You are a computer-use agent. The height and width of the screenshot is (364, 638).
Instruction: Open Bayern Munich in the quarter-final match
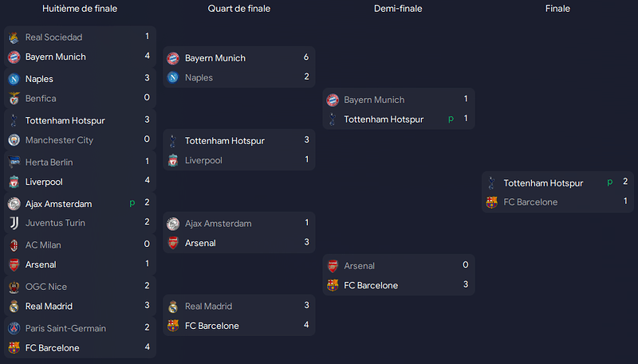[215, 58]
